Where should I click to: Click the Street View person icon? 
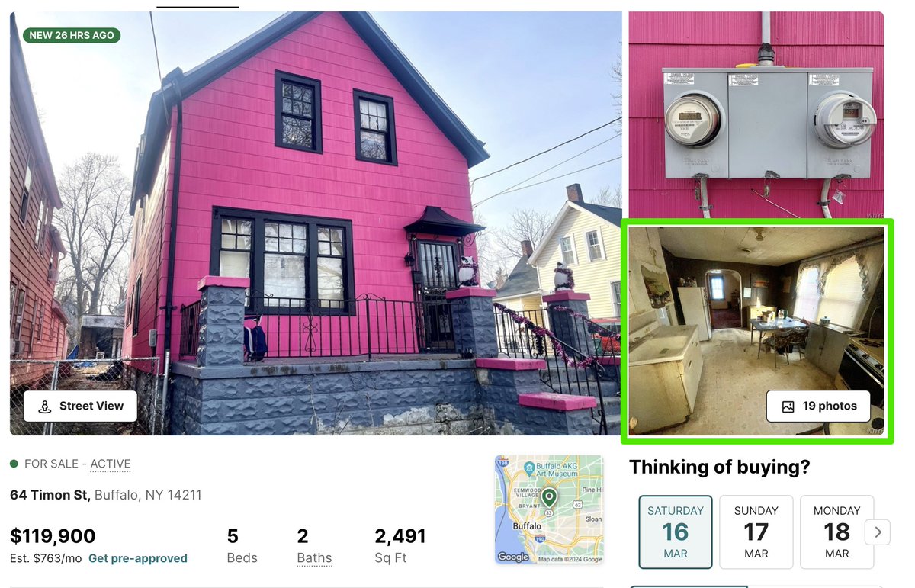45,406
